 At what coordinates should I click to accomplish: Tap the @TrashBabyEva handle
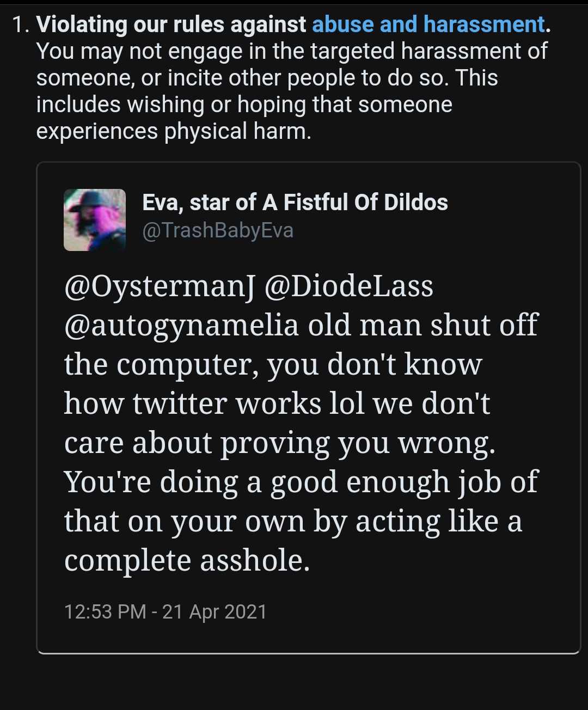(218, 230)
